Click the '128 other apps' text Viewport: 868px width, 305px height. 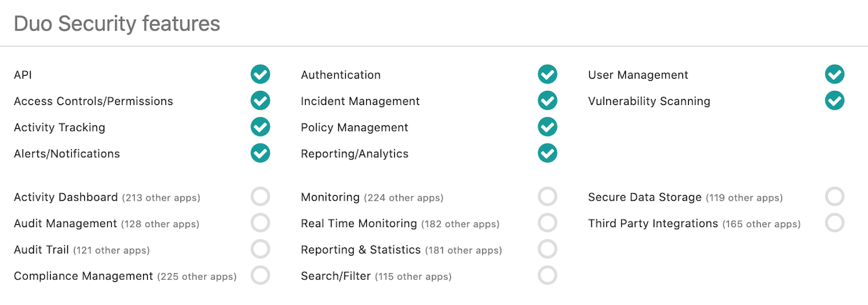pos(160,224)
